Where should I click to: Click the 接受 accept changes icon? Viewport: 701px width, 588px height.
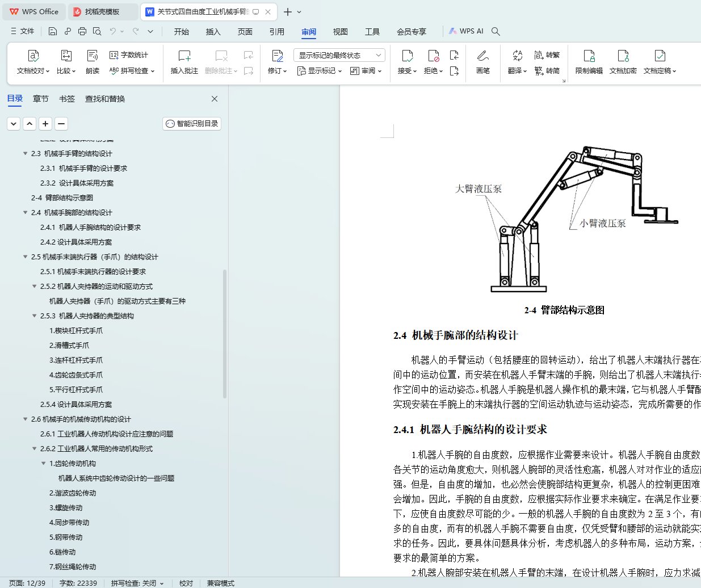point(407,56)
